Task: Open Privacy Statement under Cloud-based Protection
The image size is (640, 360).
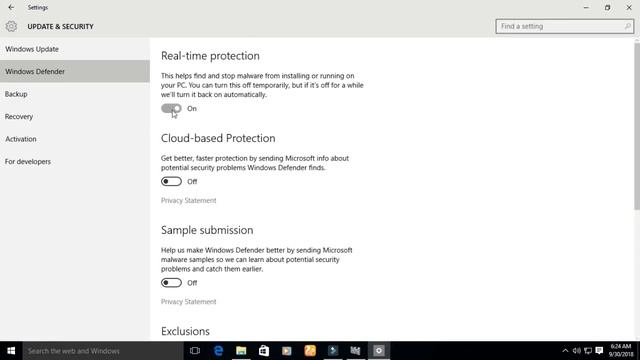Action: [189, 200]
